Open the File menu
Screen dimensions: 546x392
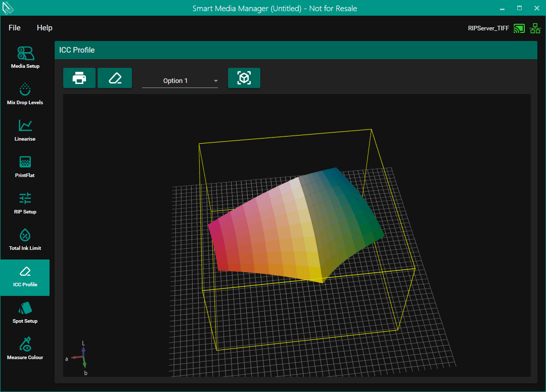click(15, 28)
